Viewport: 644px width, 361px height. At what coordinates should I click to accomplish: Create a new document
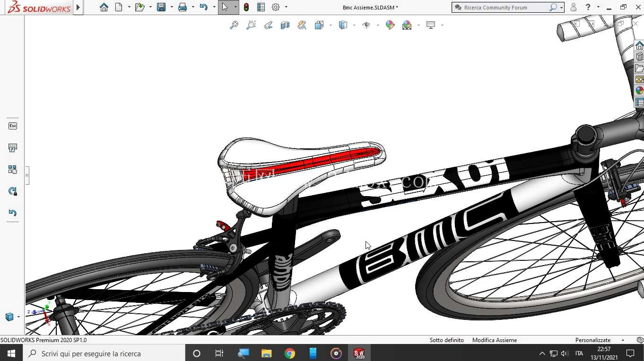tap(119, 7)
